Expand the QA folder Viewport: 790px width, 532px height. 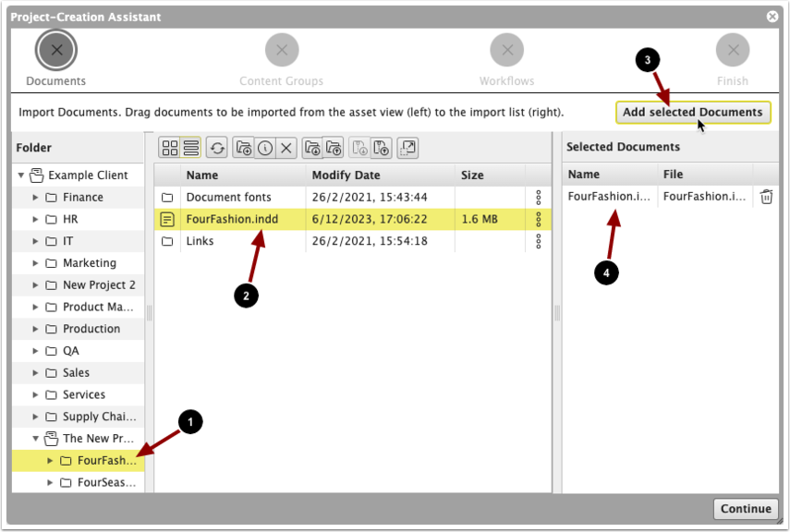pos(35,351)
